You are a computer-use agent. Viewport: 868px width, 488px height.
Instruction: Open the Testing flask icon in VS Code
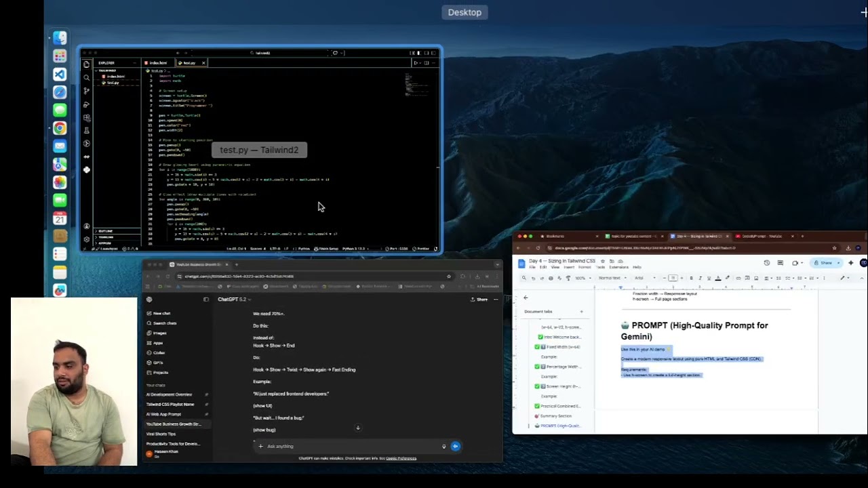pyautogui.click(x=86, y=130)
